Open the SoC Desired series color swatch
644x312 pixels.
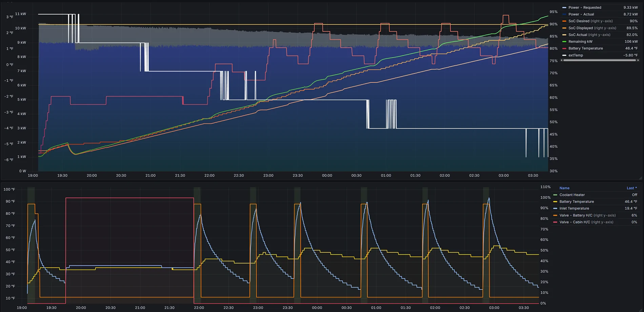point(564,21)
